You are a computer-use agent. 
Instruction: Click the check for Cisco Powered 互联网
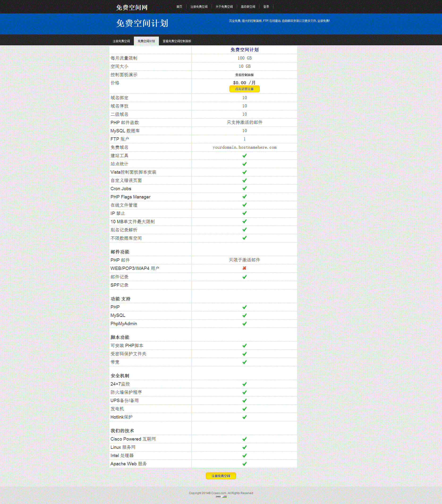pos(244,439)
